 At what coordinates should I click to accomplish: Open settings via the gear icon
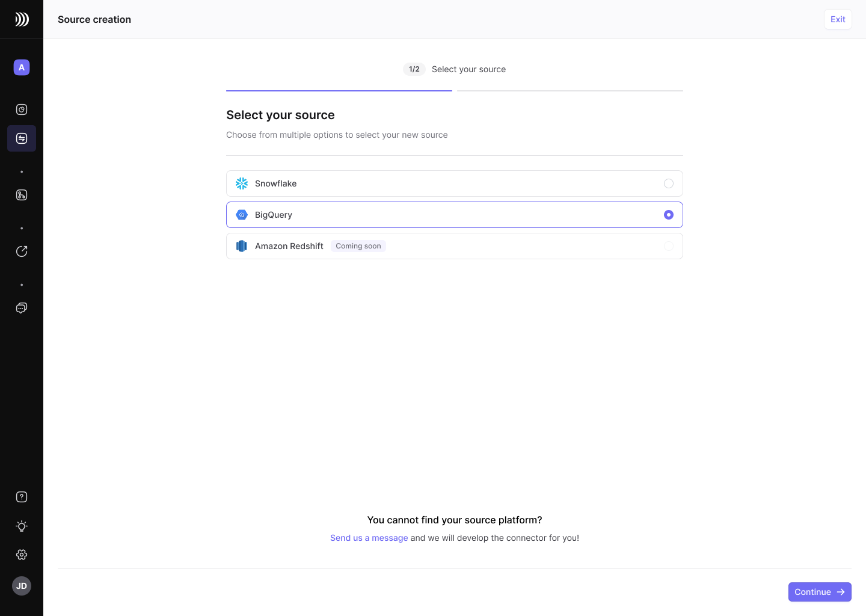(22, 555)
